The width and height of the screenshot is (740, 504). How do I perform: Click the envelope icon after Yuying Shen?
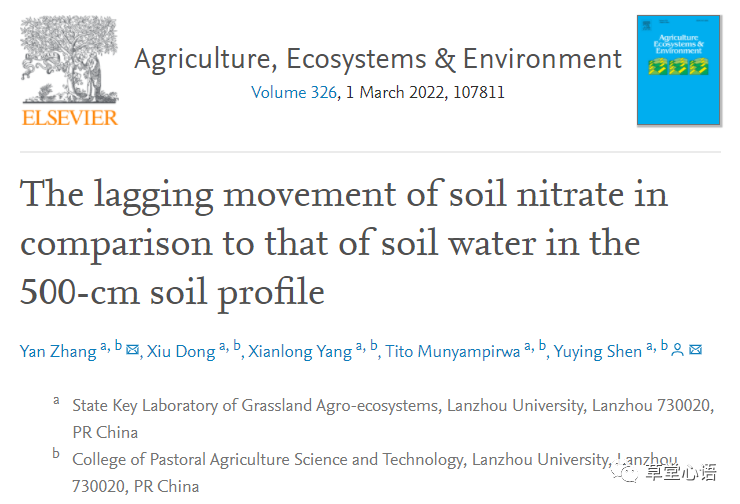coord(695,350)
